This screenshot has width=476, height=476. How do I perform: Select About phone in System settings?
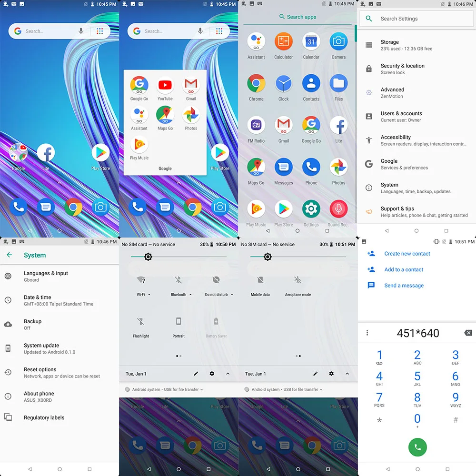pos(59,397)
